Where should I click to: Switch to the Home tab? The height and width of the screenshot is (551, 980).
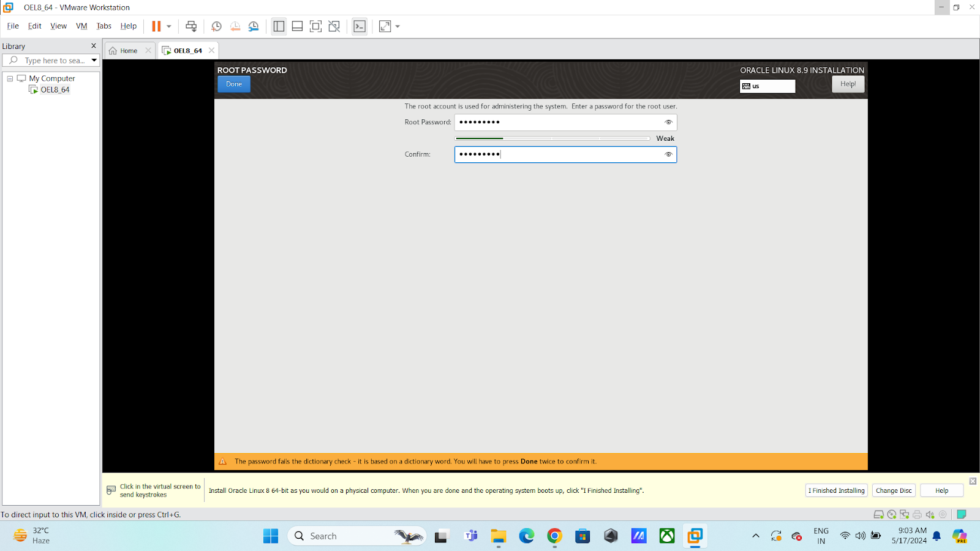tap(124, 51)
